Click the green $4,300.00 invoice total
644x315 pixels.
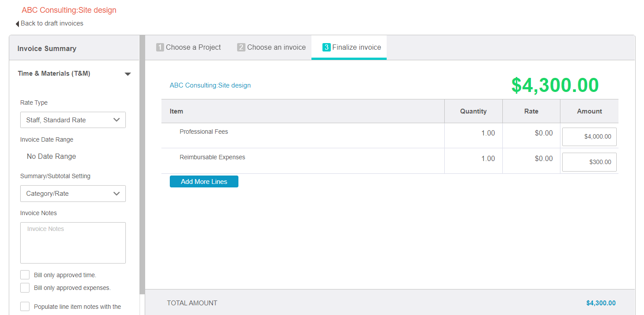coord(555,85)
